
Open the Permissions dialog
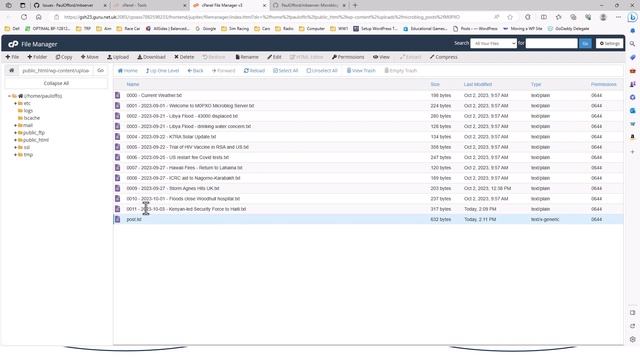[x=348, y=57]
